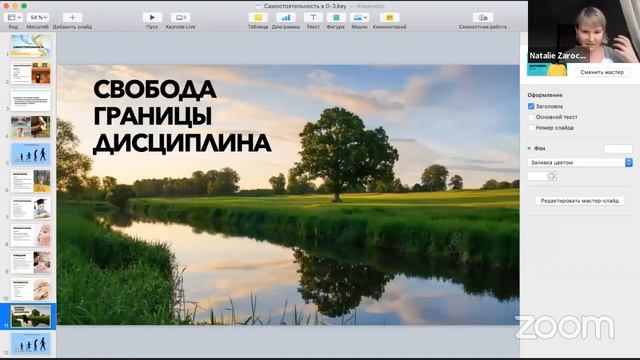Select slide 10 thumbnail in navigator
Viewport: 640px width, 360px height.
pos(31,289)
